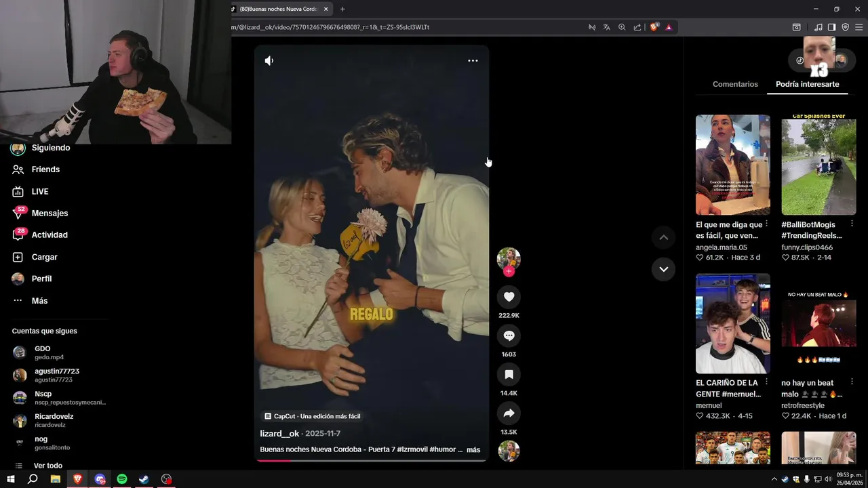
Task: Open the video's three-dot options menu
Action: pyautogui.click(x=473, y=61)
